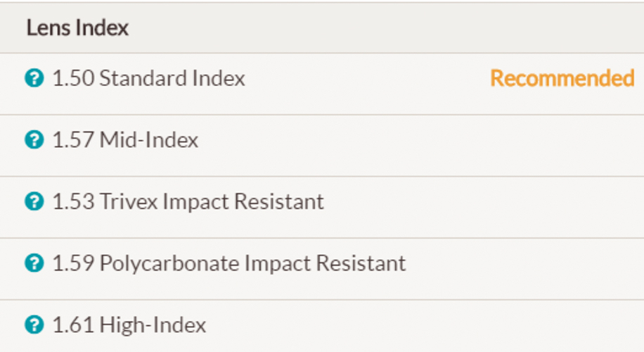Click the help icon beside 1.61 High-Index
The height and width of the screenshot is (352, 644).
tap(33, 325)
